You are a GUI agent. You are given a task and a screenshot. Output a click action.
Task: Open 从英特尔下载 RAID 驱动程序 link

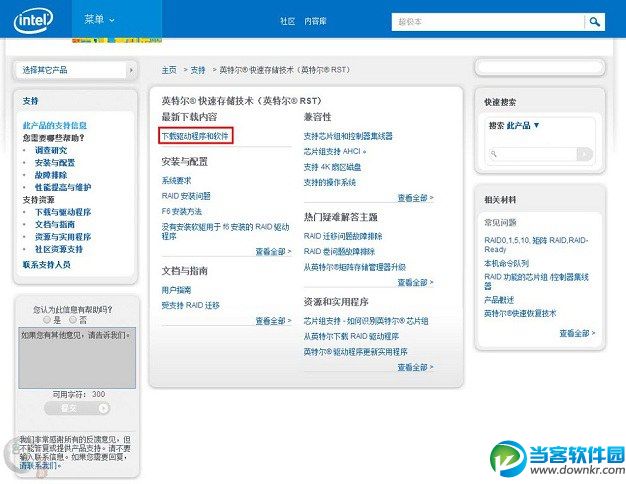pos(351,336)
